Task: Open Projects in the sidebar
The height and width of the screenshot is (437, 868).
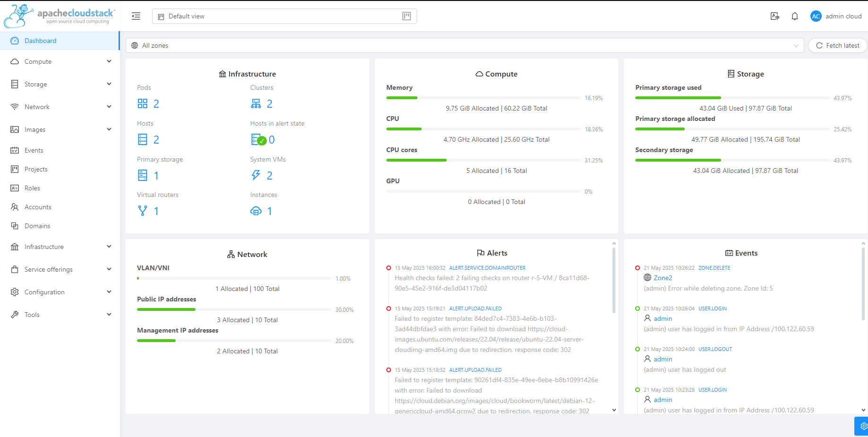Action: [60, 169]
